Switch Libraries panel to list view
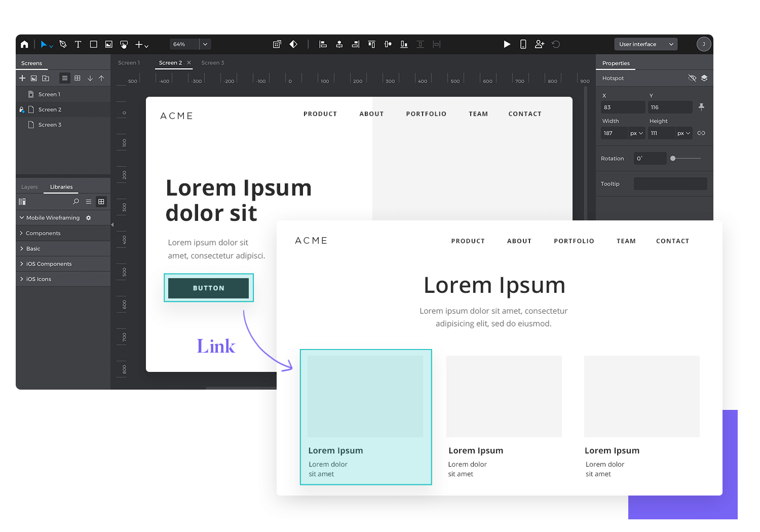This screenshot has height=532, width=760. pyautogui.click(x=89, y=202)
